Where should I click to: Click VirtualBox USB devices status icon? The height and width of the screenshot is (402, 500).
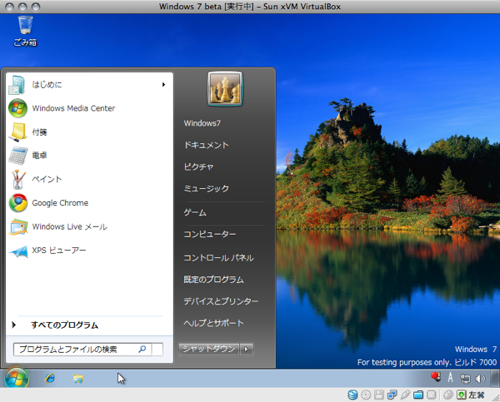[405, 395]
